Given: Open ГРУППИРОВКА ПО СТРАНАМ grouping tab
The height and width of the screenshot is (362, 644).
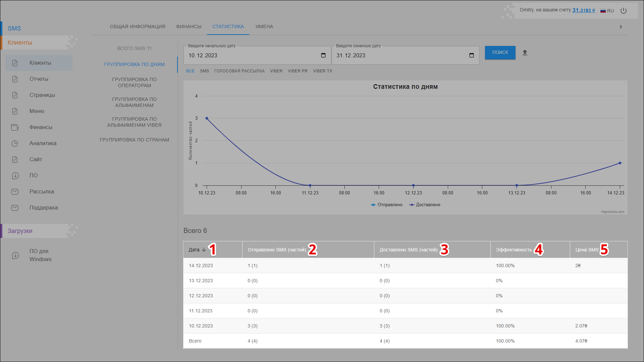Looking at the screenshot, I should 134,140.
